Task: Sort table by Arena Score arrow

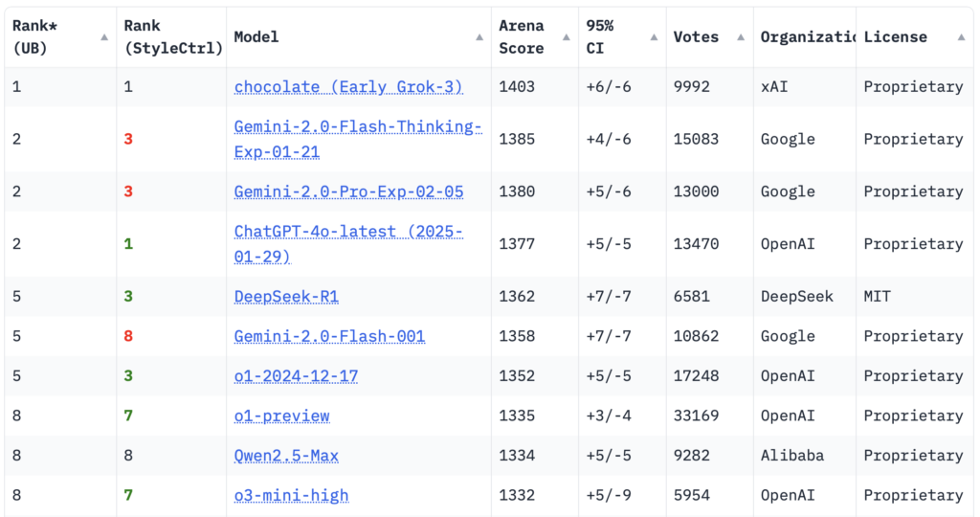Action: click(x=567, y=37)
